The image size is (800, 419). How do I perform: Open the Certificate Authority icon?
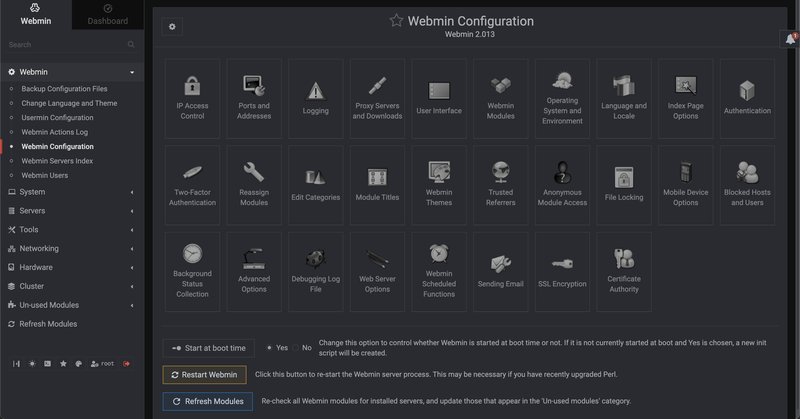[624, 272]
